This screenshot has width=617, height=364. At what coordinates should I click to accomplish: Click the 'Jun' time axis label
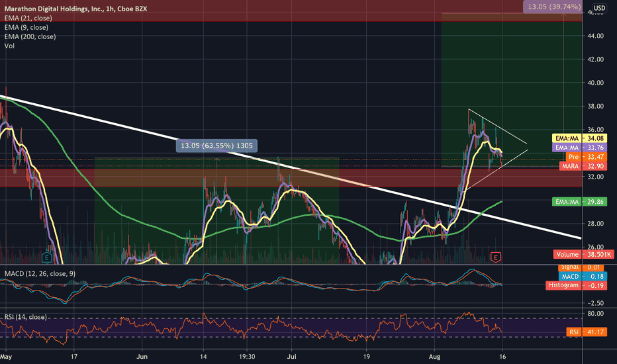pyautogui.click(x=142, y=357)
